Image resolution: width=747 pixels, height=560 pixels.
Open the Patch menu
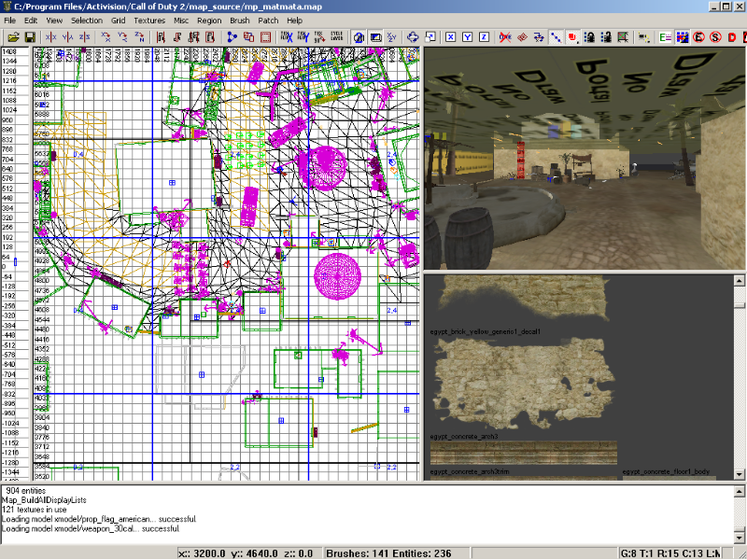point(268,21)
